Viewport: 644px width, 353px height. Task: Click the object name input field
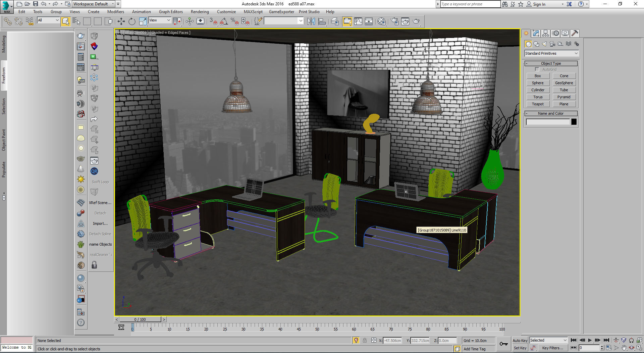[548, 122]
